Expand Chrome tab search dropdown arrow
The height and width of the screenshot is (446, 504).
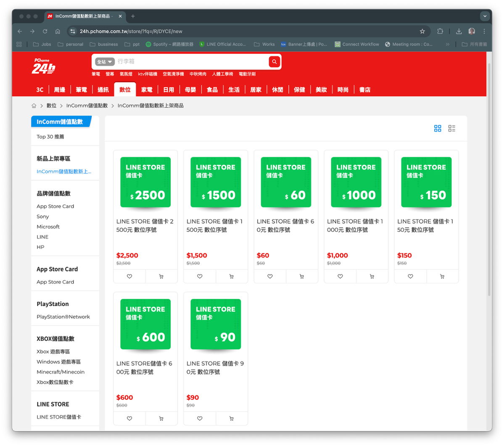[x=485, y=16]
